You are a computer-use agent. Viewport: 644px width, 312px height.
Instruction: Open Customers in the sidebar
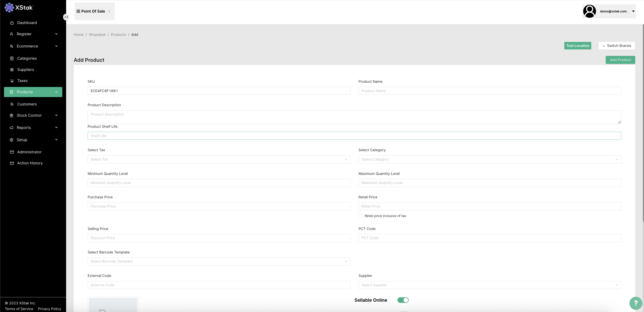tap(27, 104)
